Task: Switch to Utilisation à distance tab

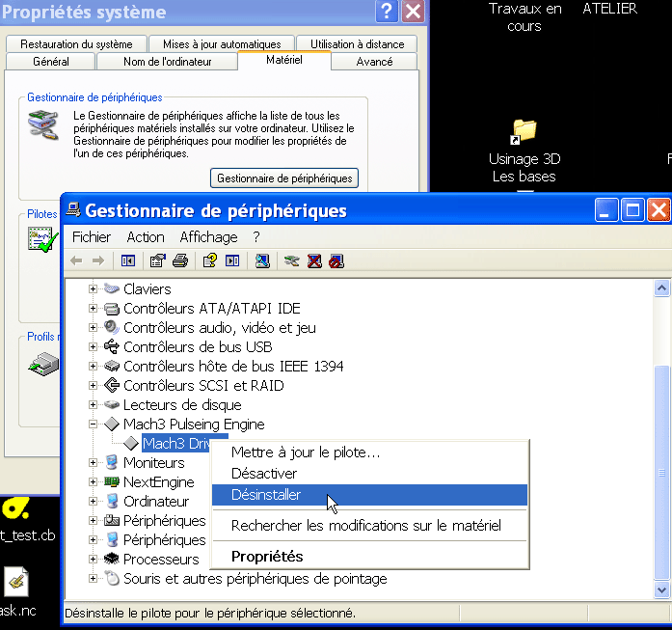Action: pos(357,44)
